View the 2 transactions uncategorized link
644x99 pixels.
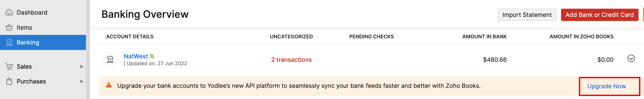tap(291, 60)
